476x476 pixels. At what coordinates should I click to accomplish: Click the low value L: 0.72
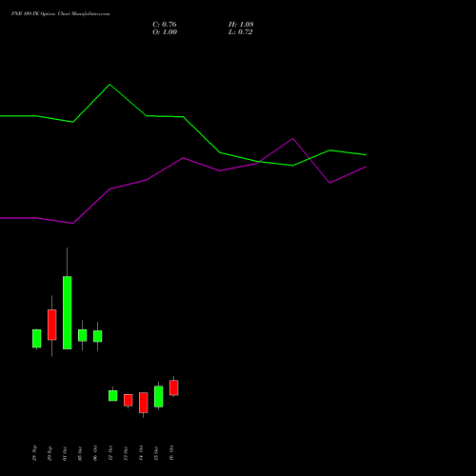[x=241, y=32]
